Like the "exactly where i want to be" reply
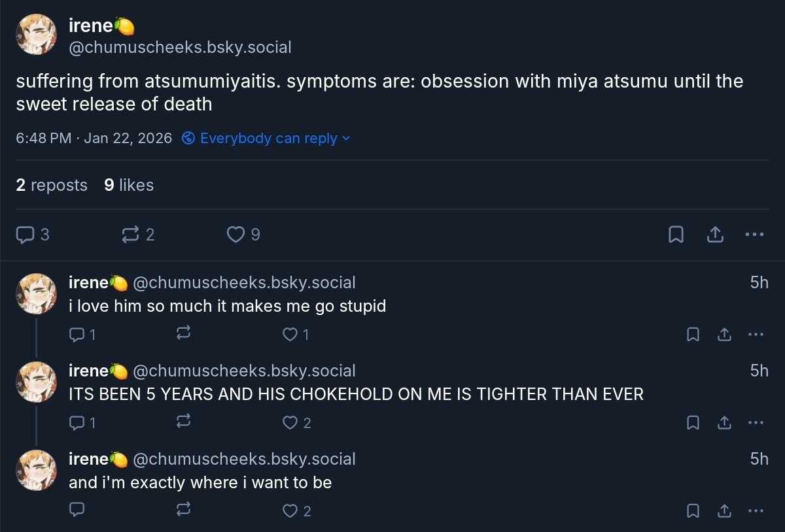This screenshot has width=785, height=532. click(290, 510)
